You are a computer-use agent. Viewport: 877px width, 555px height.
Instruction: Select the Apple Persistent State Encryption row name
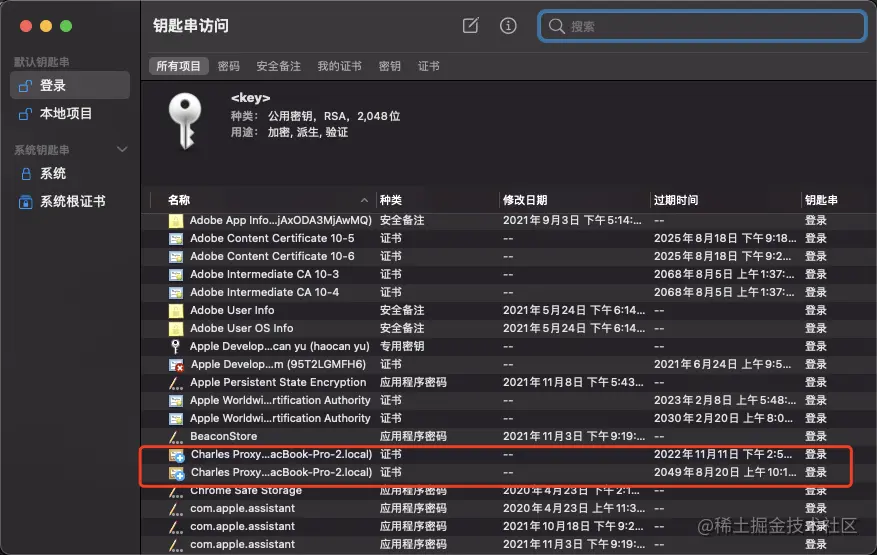click(278, 382)
